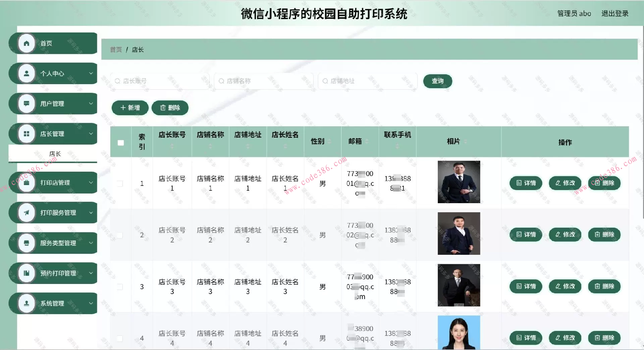Select the user icon beside 系统管理
The width and height of the screenshot is (644, 350).
tap(26, 303)
